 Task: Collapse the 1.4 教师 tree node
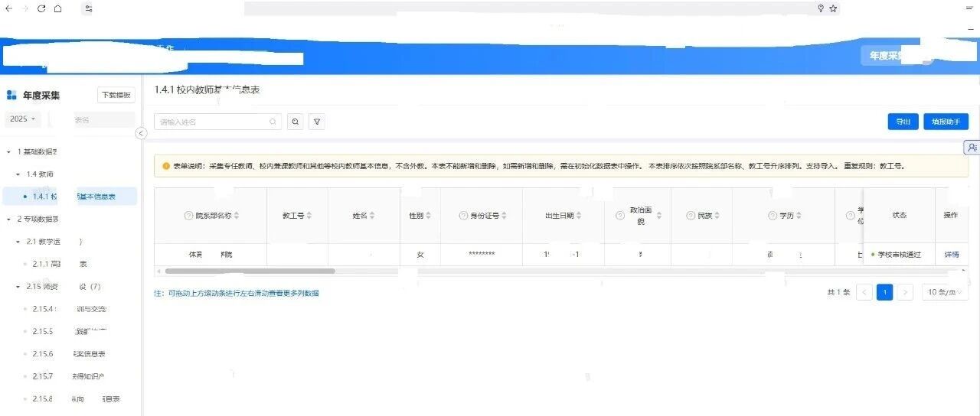point(18,174)
